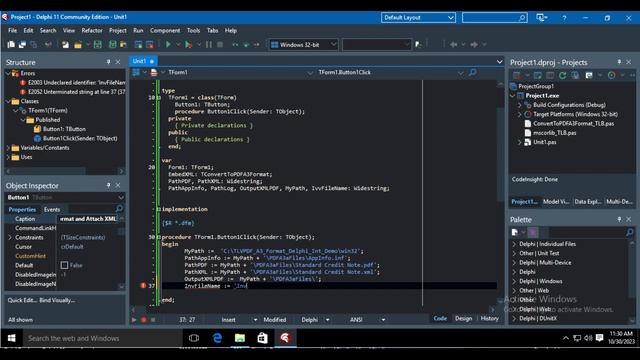Click the Open Project toolbar icon

tap(123, 44)
